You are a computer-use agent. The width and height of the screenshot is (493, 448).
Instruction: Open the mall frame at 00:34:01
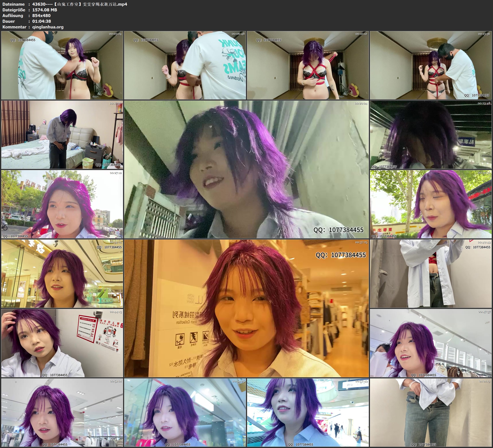click(62, 273)
